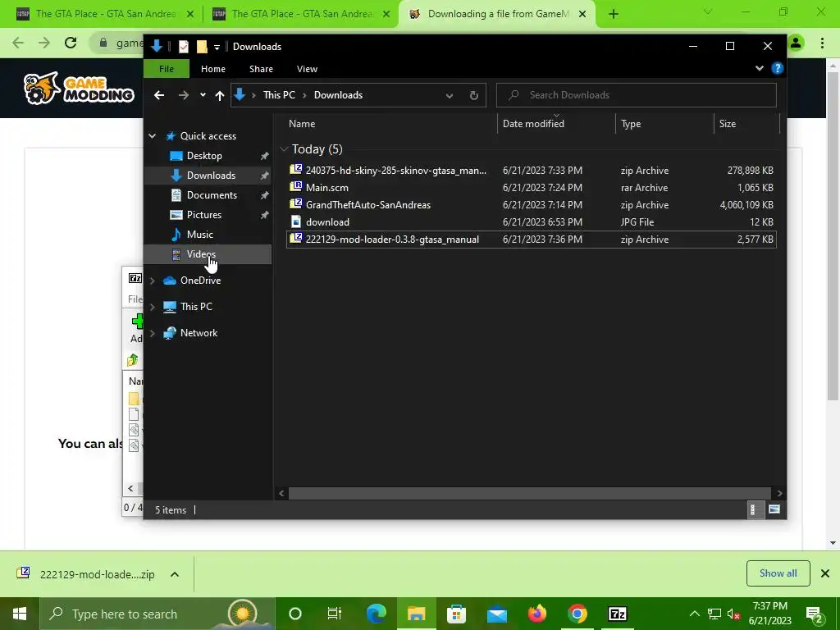Reload the browser page
Screen dimensions: 840x630
point(71,43)
